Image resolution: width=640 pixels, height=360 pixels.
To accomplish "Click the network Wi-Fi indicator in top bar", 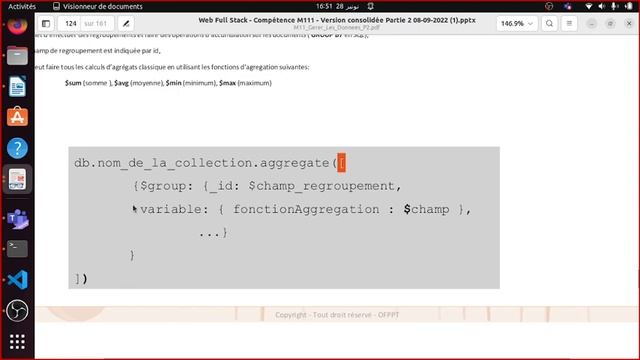I will click(x=588, y=7).
